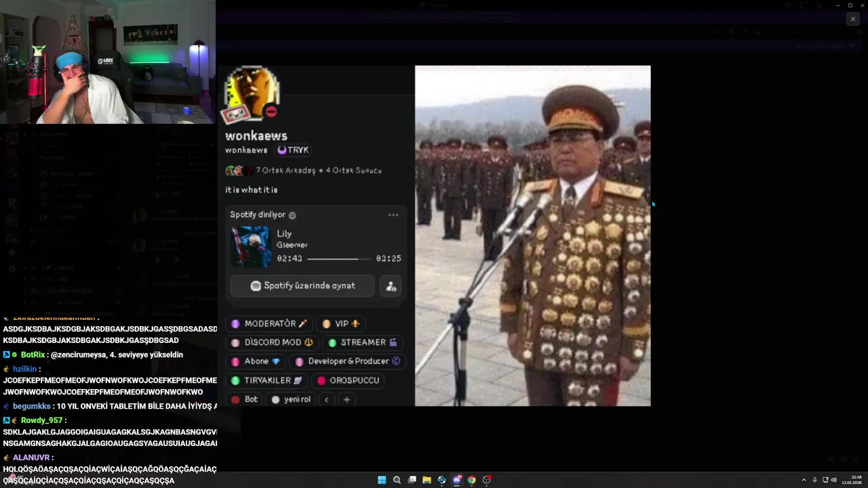Open the artist name Gleemer

(x=292, y=245)
